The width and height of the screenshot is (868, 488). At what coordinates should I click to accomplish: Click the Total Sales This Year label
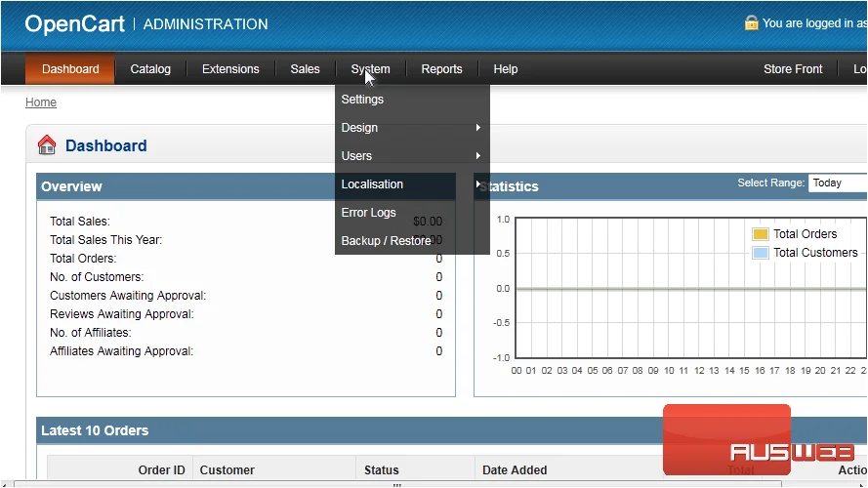click(x=105, y=239)
